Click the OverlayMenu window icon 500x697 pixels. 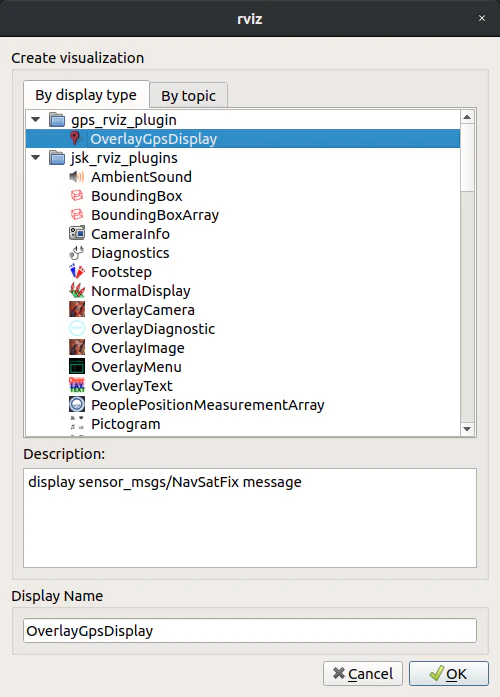77,367
